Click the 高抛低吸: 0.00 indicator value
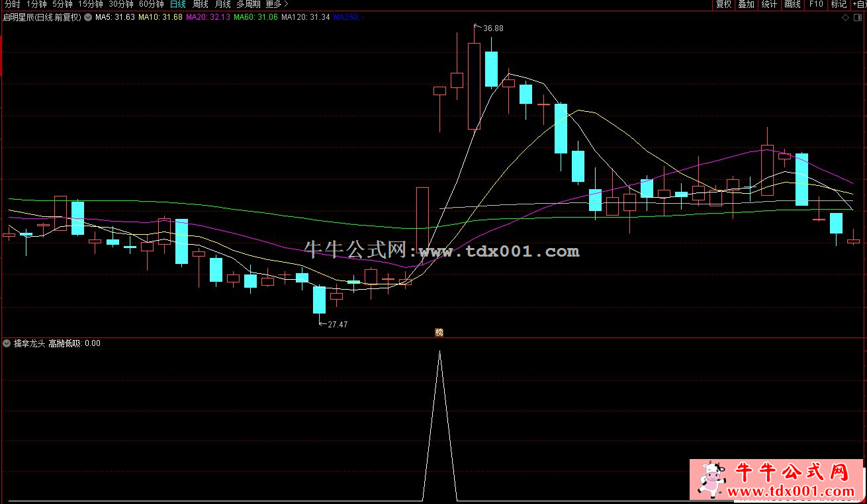This screenshot has height=504, width=867. coord(74,343)
